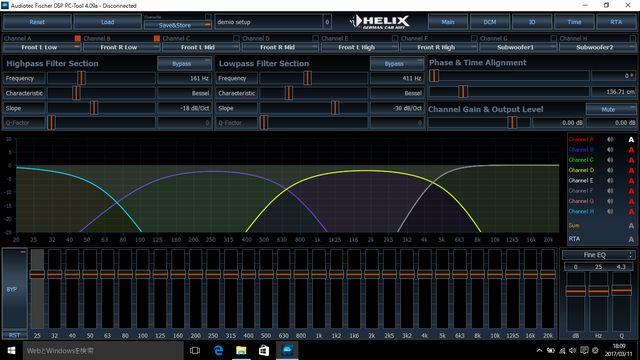Click the Channel Gain slider handle
This screenshot has height=360, width=640.
[512, 122]
